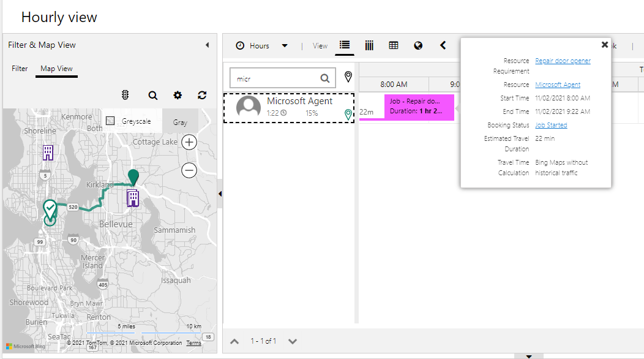Image resolution: width=644 pixels, height=359 pixels.
Task: Run resource search magnifier button
Action: tap(325, 78)
